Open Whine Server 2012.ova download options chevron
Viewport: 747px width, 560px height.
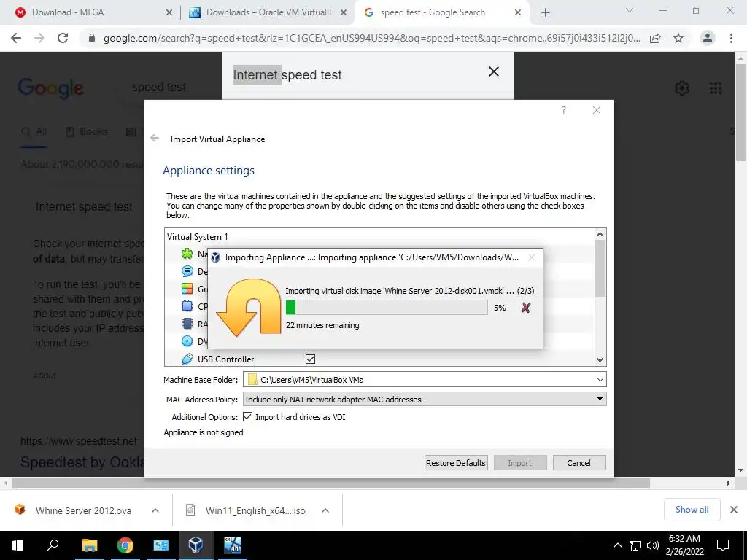(155, 510)
